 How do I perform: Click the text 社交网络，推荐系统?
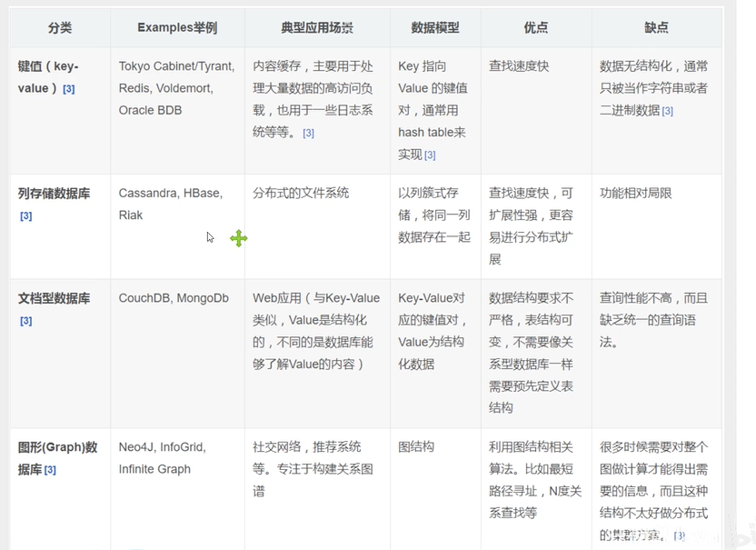(306, 447)
